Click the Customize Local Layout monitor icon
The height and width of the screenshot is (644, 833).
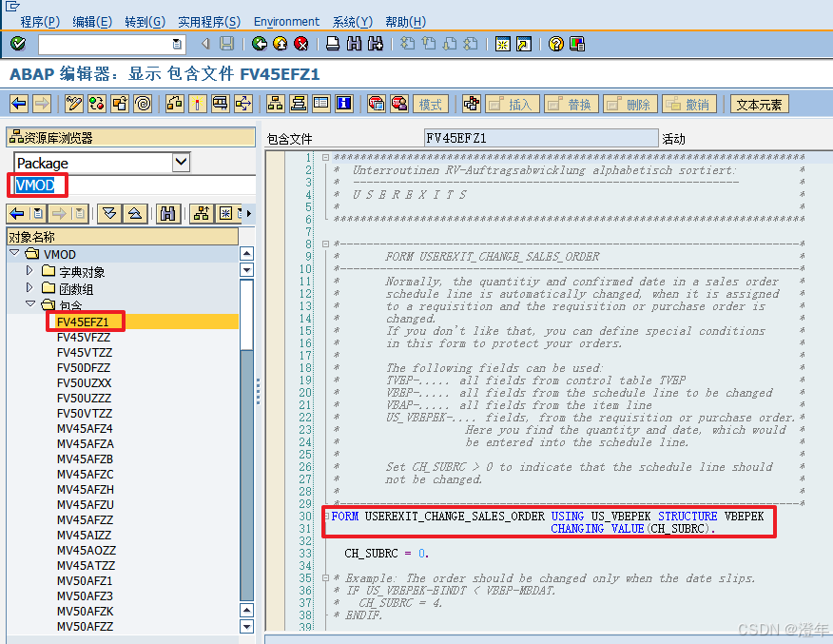point(577,43)
